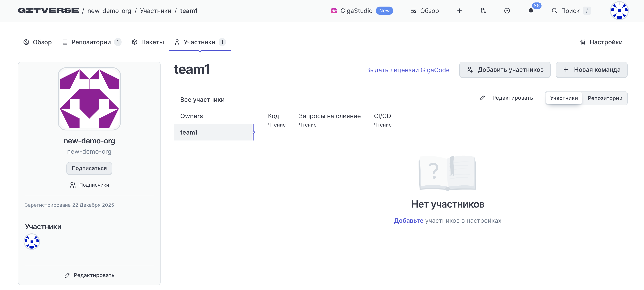
Task: Open the notifications bell
Action: (x=530, y=11)
